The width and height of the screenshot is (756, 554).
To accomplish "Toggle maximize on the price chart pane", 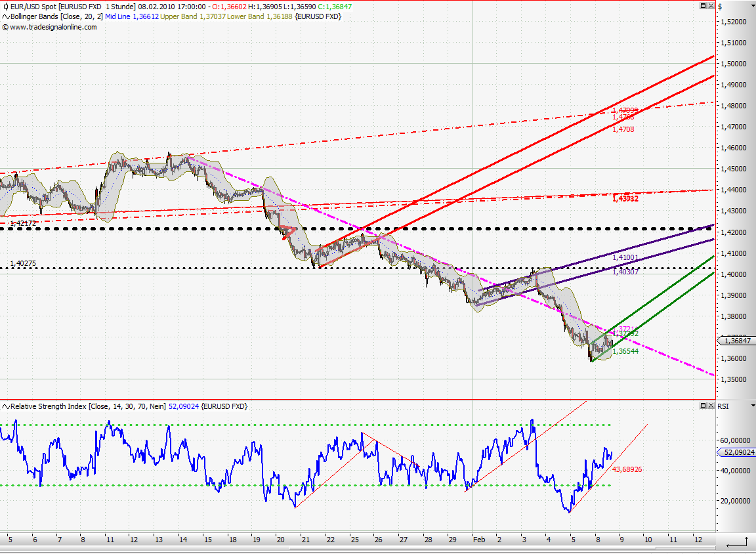I will [x=702, y=5].
